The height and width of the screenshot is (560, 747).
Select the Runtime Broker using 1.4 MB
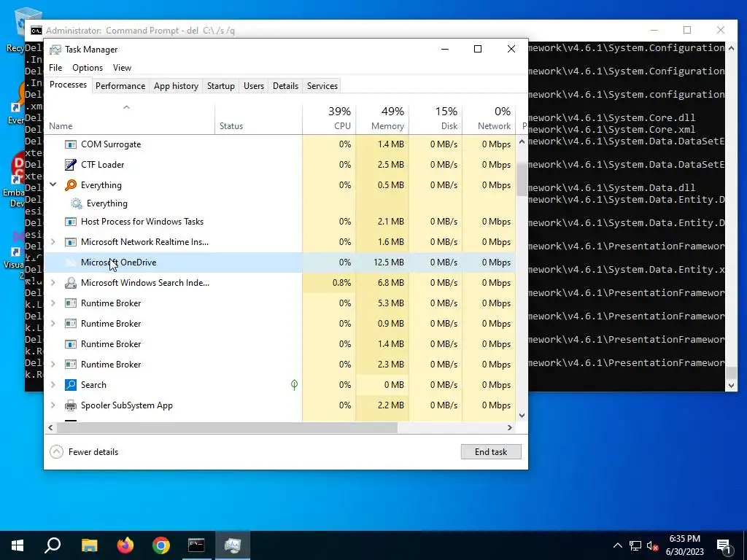[279, 344]
